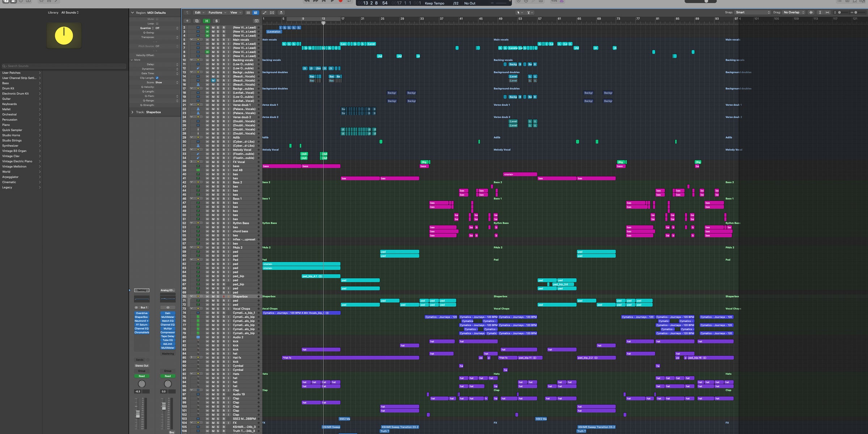Switch to grid step editor view icon
This screenshot has width=868, height=434.
pos(248,12)
